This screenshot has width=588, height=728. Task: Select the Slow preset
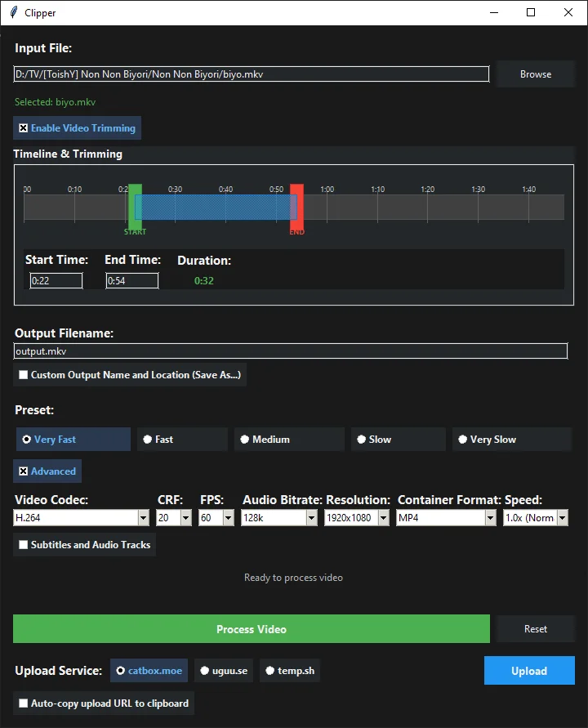pyautogui.click(x=399, y=440)
